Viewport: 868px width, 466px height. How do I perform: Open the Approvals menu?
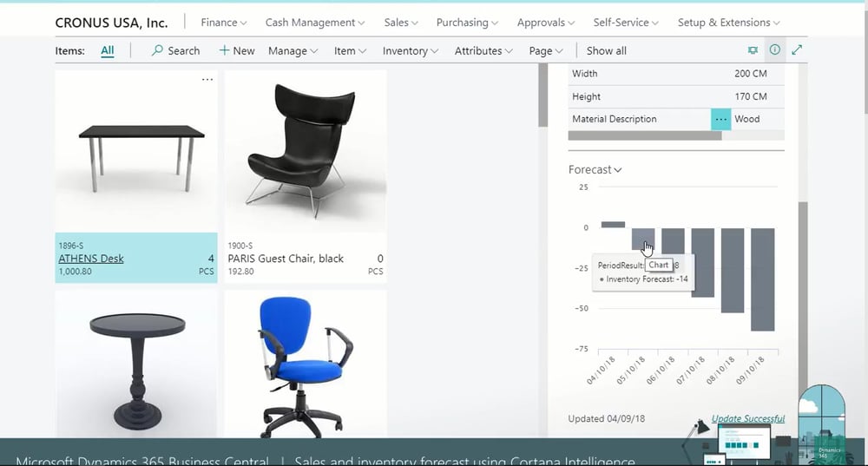(x=545, y=23)
